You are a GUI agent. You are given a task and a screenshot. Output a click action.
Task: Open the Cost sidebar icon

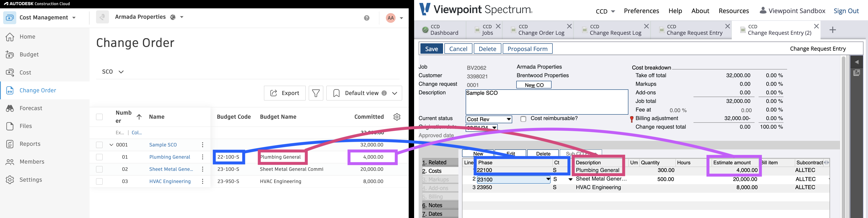pos(10,72)
